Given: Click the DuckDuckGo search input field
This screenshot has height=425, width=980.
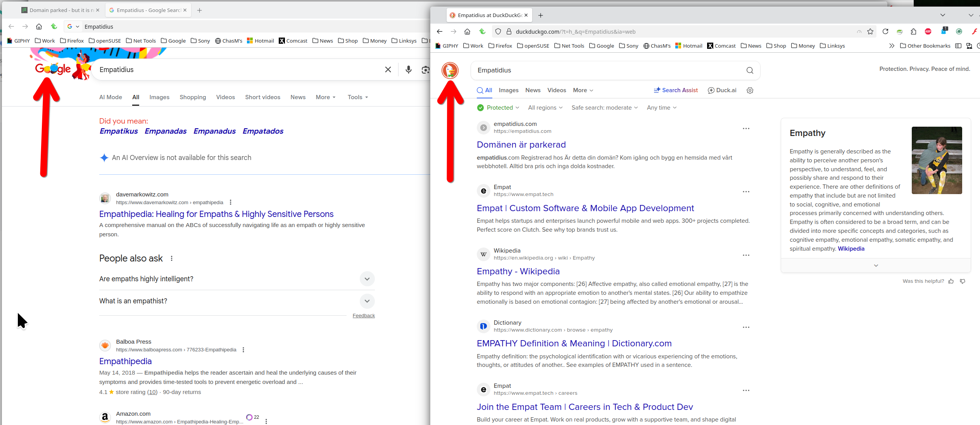Looking at the screenshot, I should tap(605, 71).
